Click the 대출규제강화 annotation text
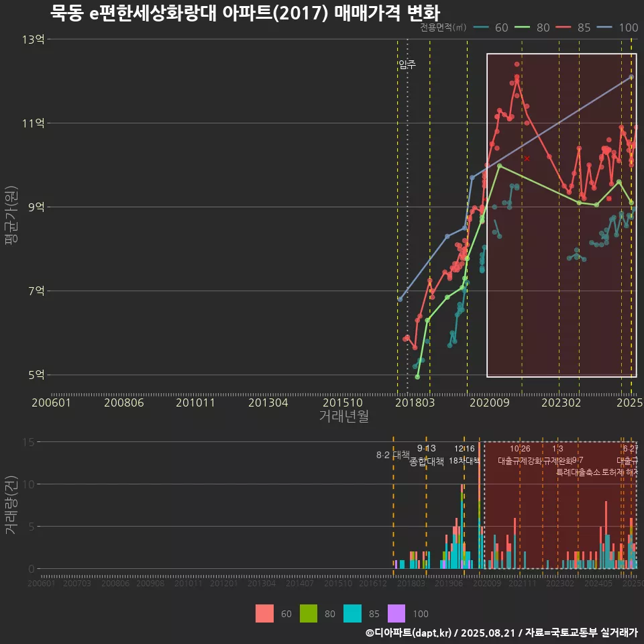 coord(520,461)
